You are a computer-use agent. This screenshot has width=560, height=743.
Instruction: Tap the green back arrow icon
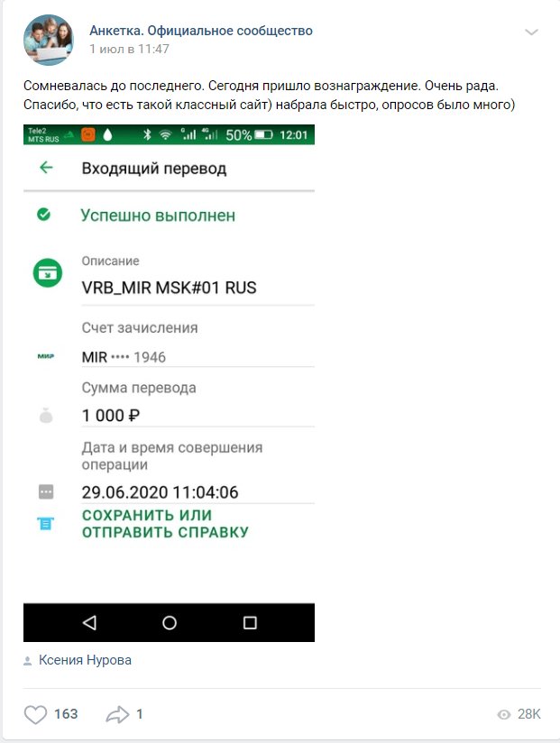[x=46, y=168]
